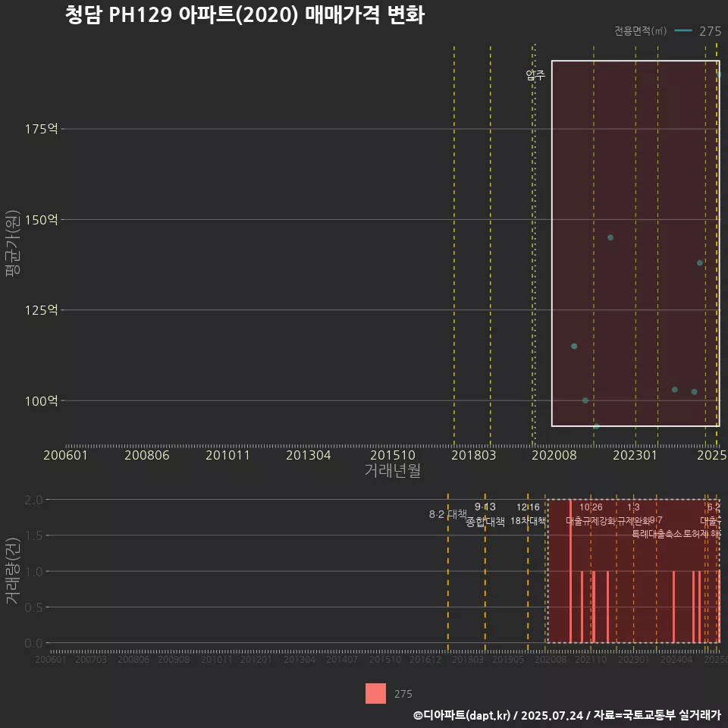
Task: Click the 9·13 종합대책 policy annotation
Action: [485, 514]
